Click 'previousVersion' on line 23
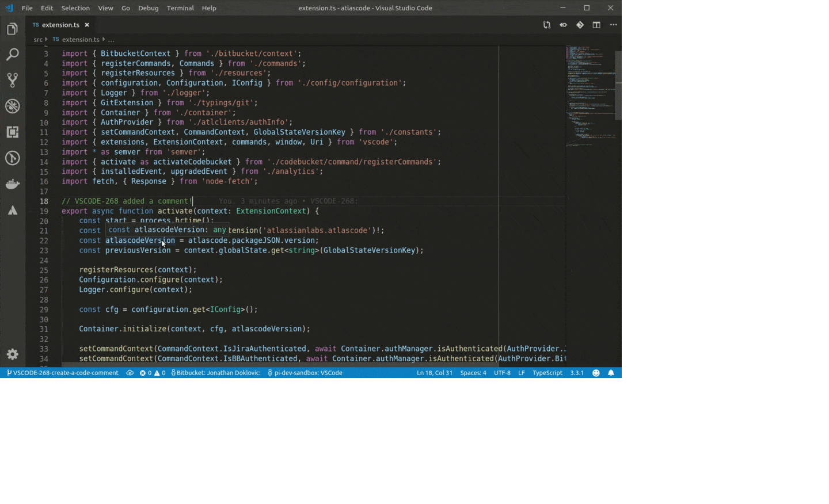This screenshot has height=504, width=829. coord(138,250)
